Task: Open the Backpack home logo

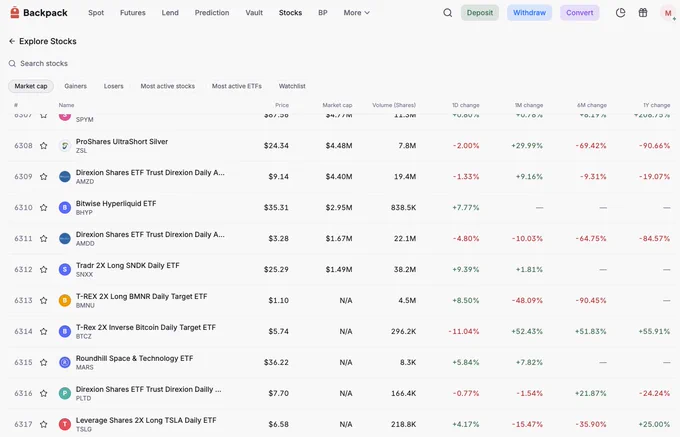Action: pyautogui.click(x=39, y=13)
